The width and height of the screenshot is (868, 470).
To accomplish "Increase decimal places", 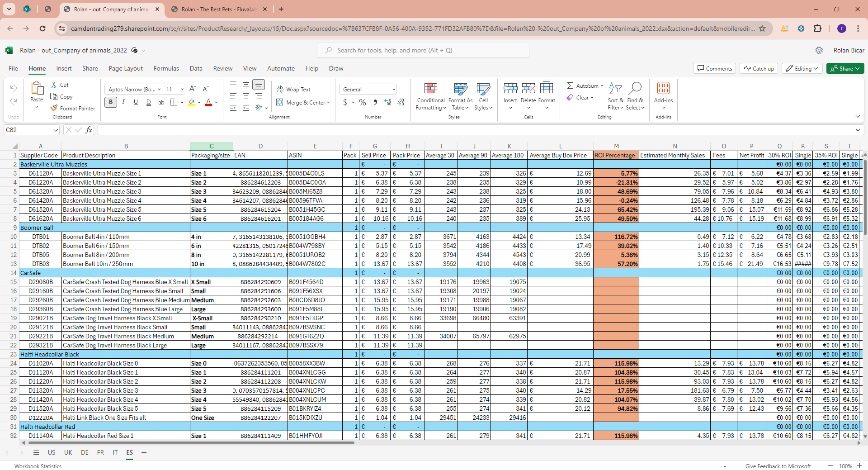I will (388, 103).
